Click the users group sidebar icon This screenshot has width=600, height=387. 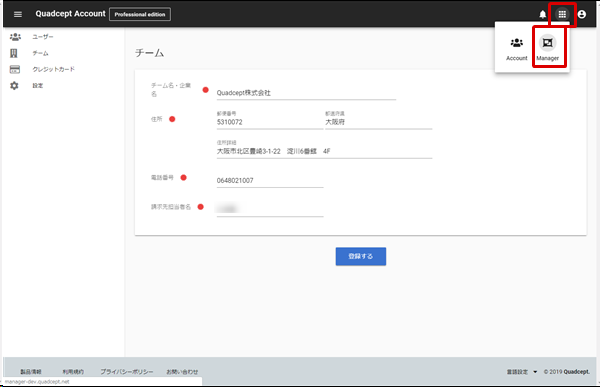click(x=15, y=37)
